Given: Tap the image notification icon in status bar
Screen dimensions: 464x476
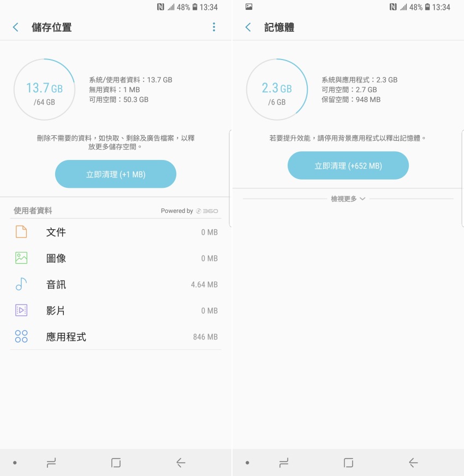Looking at the screenshot, I should tap(249, 7).
